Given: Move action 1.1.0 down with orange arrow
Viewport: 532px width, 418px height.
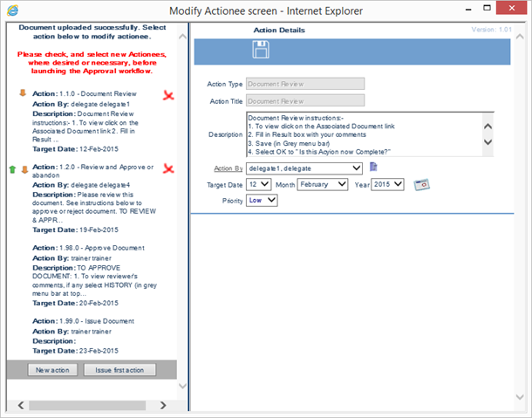Looking at the screenshot, I should [23, 93].
